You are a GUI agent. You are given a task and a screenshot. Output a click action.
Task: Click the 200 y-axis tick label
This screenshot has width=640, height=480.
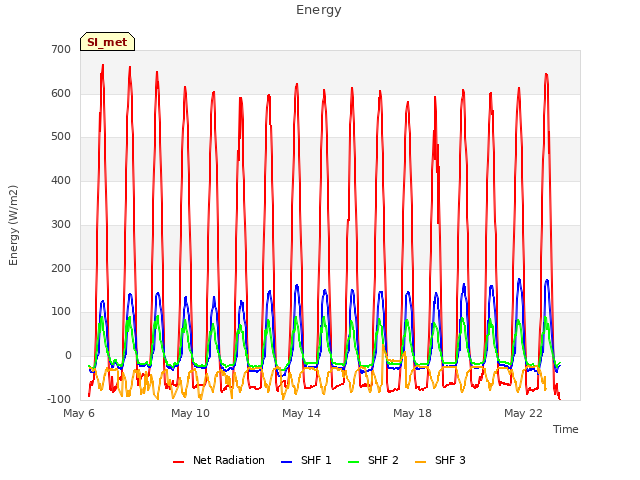point(61,269)
